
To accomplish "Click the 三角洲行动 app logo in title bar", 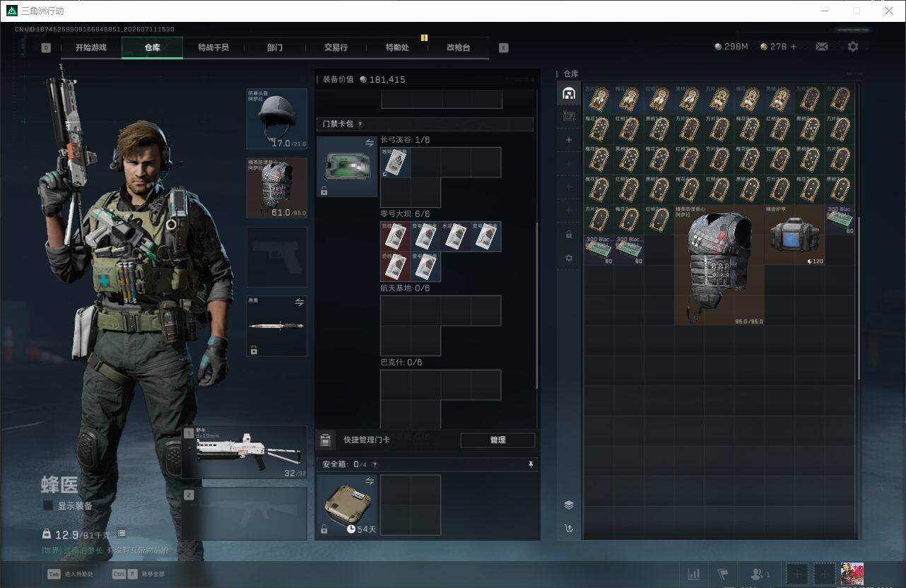I will point(11,11).
